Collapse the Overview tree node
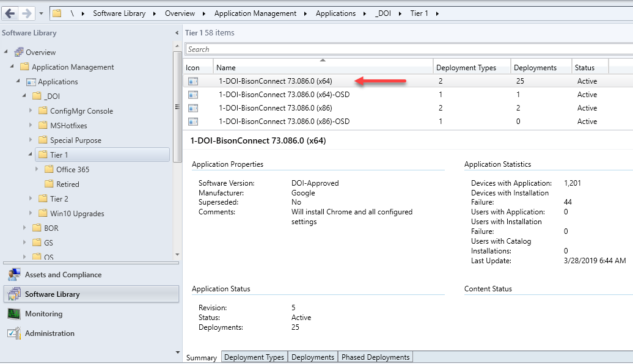 6,52
